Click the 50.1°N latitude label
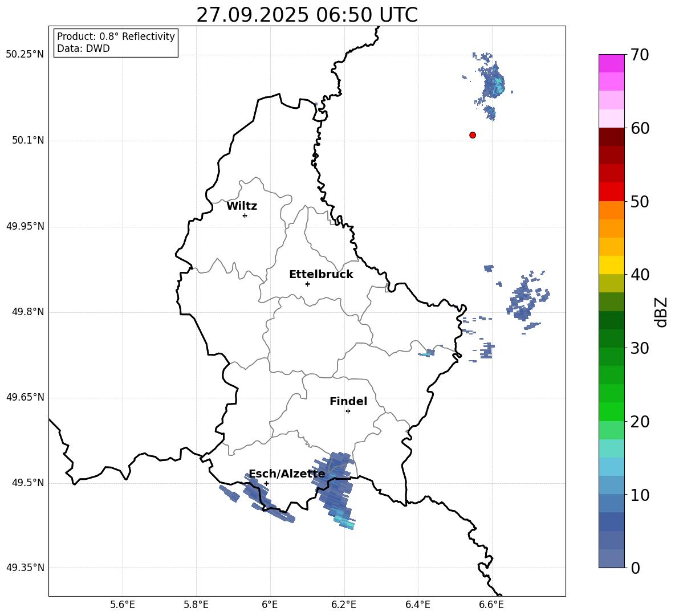This screenshot has width=675, height=616. coord(28,140)
